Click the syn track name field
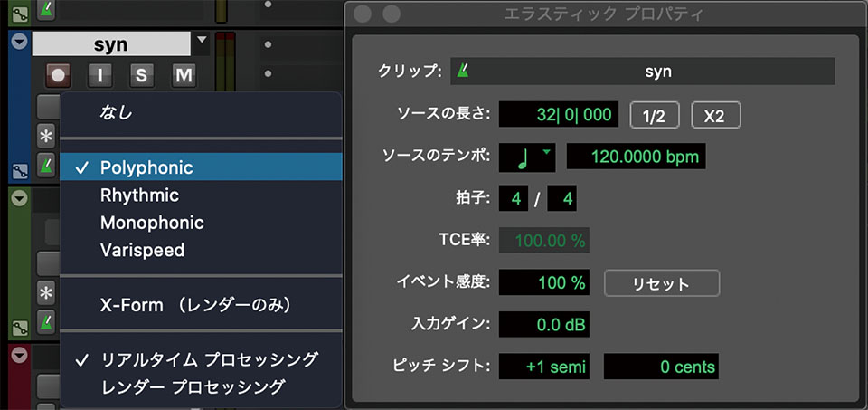Viewport: 868px width, 410px height. point(111,43)
